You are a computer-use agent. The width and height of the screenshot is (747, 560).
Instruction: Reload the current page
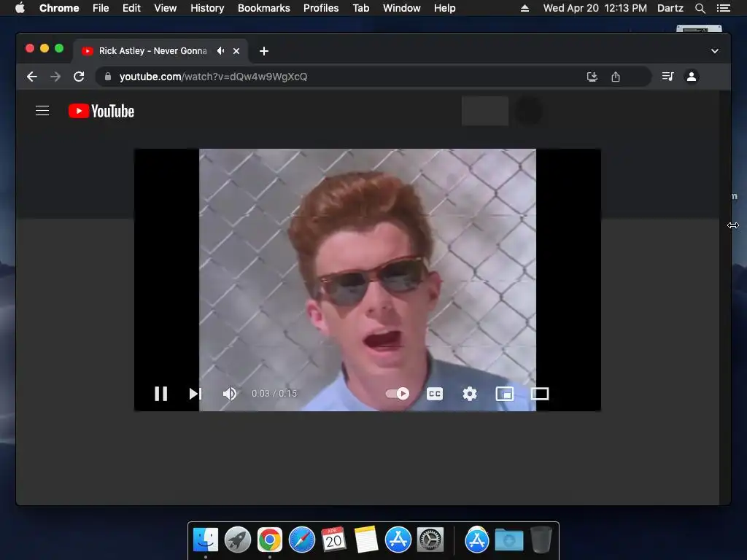pos(79,77)
